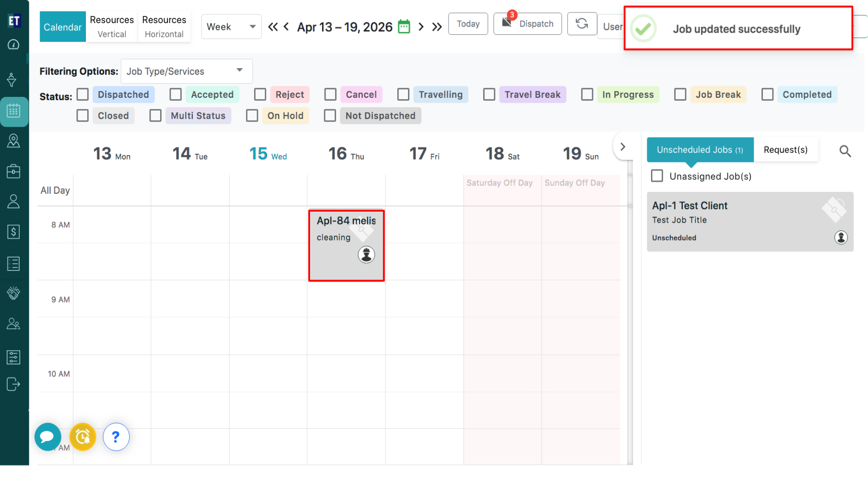Collapse the side panel with chevron arrow

tap(623, 147)
